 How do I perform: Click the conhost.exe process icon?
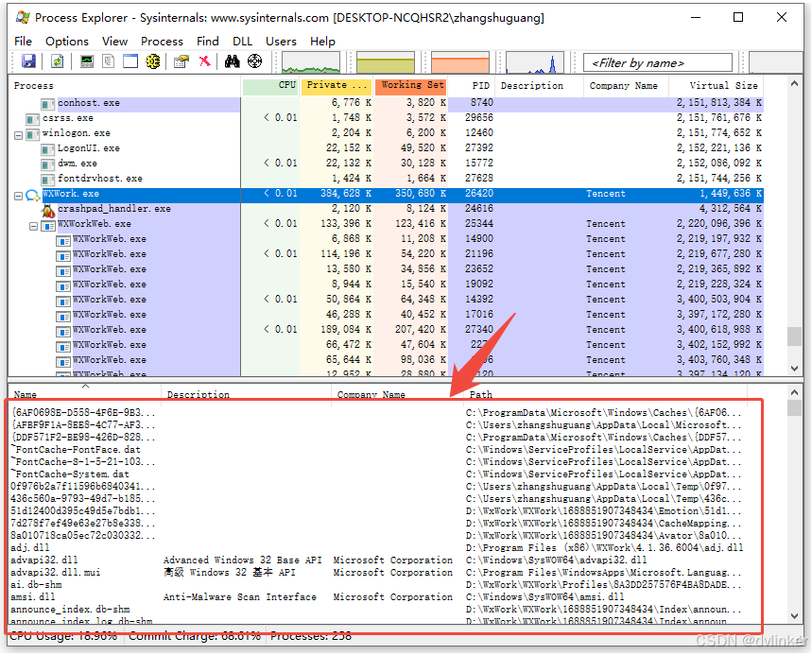click(x=48, y=104)
